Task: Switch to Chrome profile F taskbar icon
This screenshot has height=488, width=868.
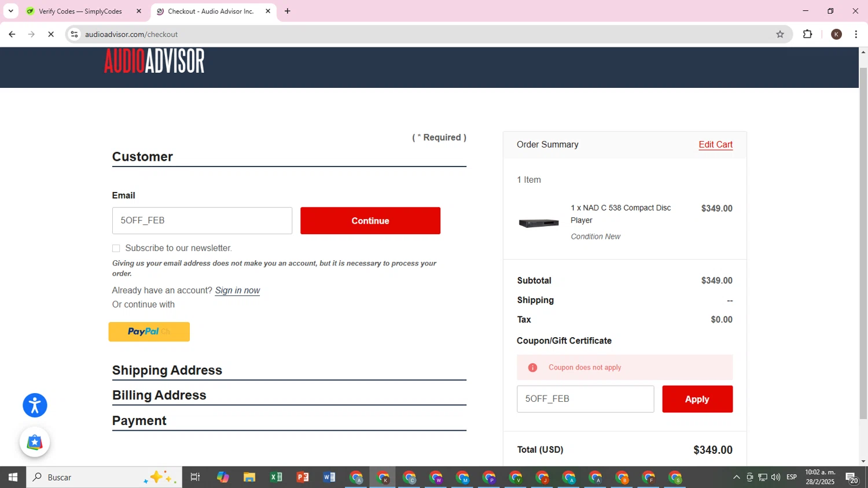Action: tap(649, 478)
